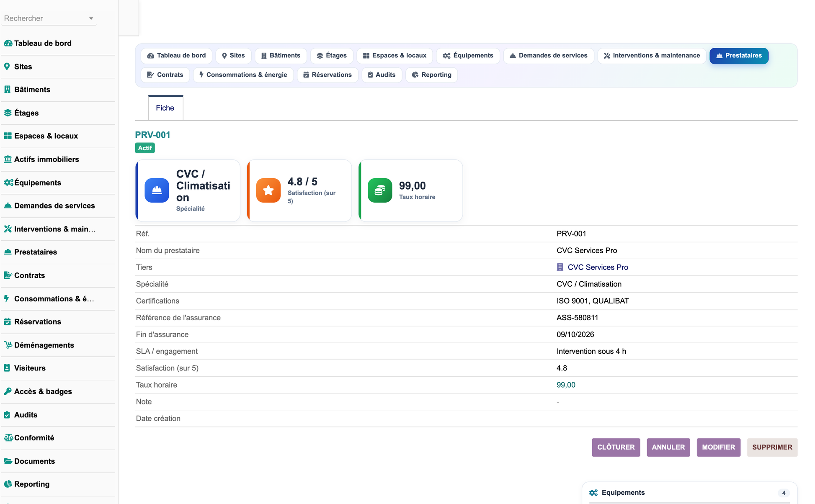Open Audits in the top navigation
This screenshot has height=504, width=815.
tap(382, 75)
